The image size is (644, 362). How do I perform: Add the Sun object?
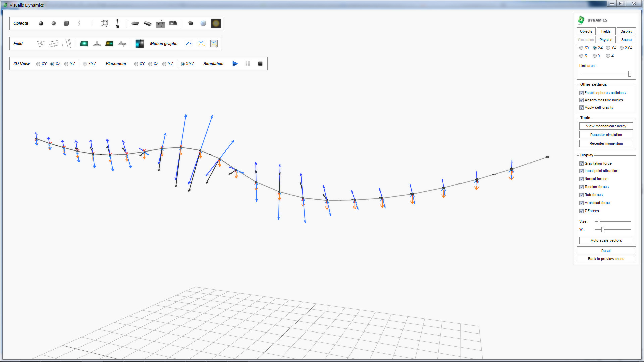[216, 23]
